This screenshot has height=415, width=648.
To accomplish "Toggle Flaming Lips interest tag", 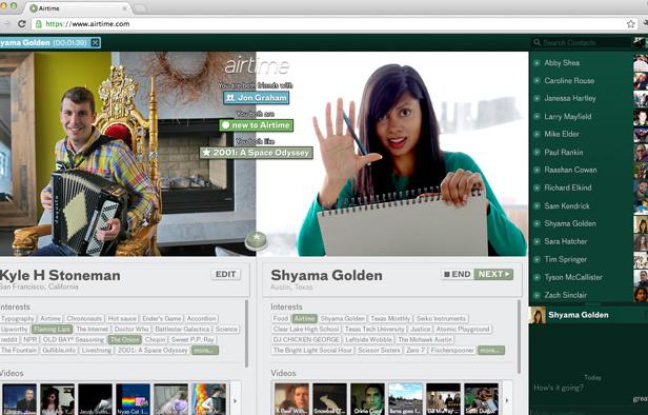I will (x=52, y=329).
